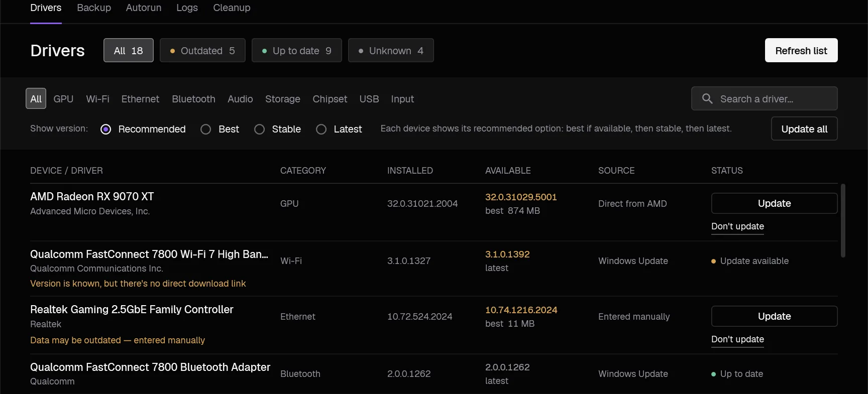Click the DEVICE / DRIVER column header
Image resolution: width=868 pixels, height=394 pixels.
(x=66, y=171)
